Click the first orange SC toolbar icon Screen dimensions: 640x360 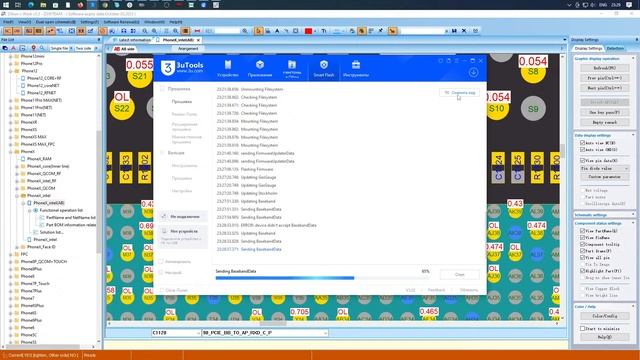point(8,31)
